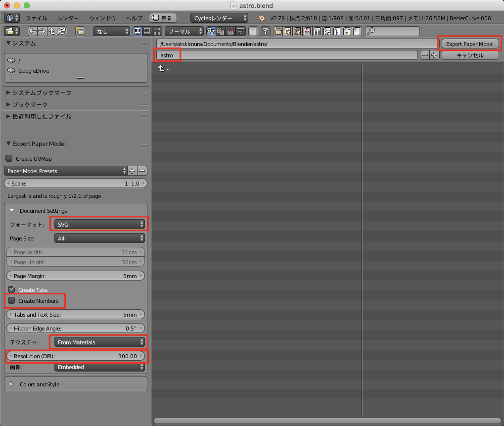
Task: Toggle the font files filter icon
Action: tap(337, 31)
